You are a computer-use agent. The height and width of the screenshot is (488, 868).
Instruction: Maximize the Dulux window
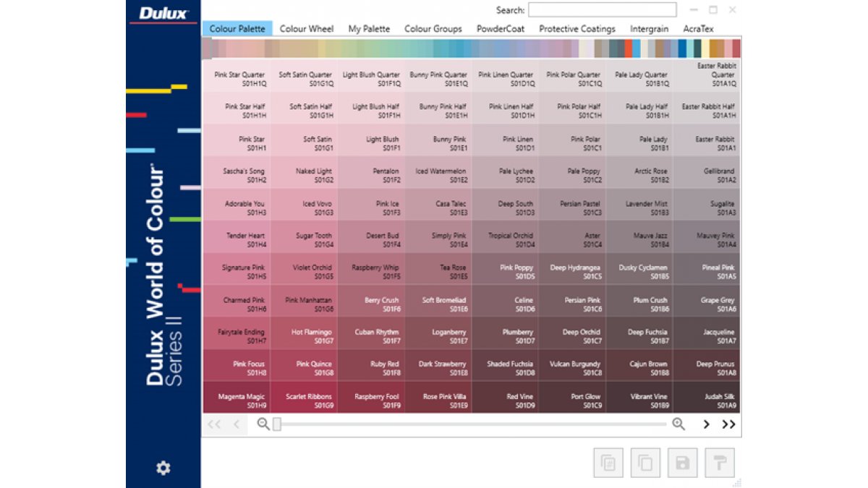point(713,10)
